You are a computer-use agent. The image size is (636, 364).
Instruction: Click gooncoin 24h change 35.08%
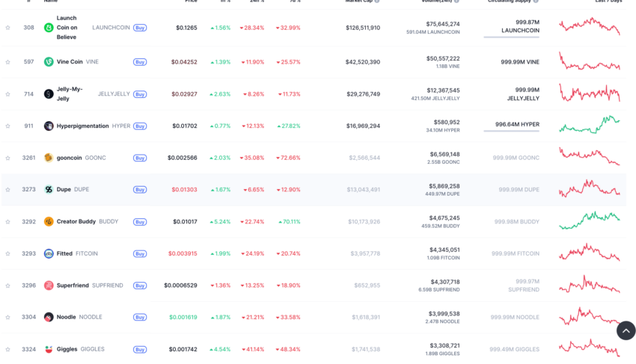(252, 158)
